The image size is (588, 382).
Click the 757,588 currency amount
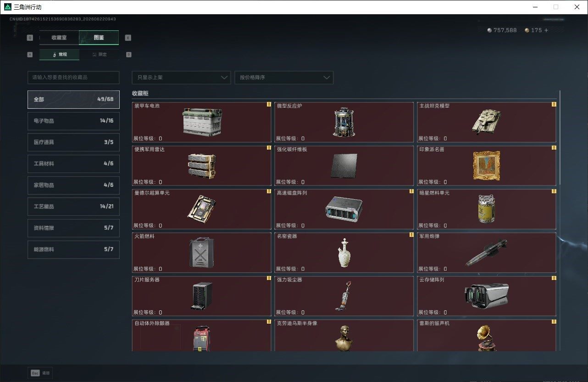point(505,30)
